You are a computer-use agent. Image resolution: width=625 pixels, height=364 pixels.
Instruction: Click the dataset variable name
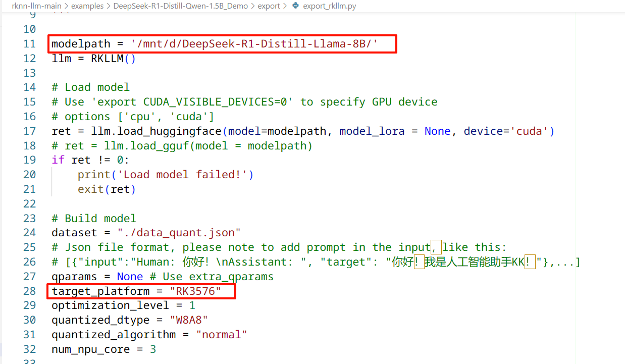[x=74, y=233]
